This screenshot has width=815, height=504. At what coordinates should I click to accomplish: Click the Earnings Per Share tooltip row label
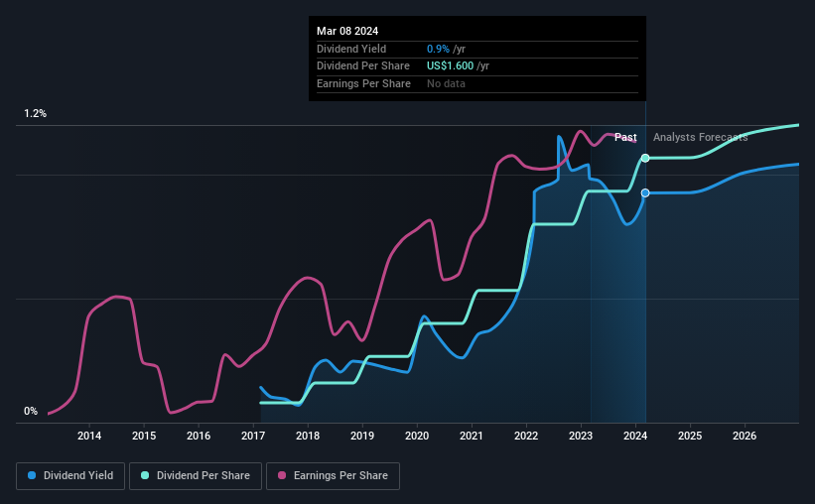(x=363, y=83)
